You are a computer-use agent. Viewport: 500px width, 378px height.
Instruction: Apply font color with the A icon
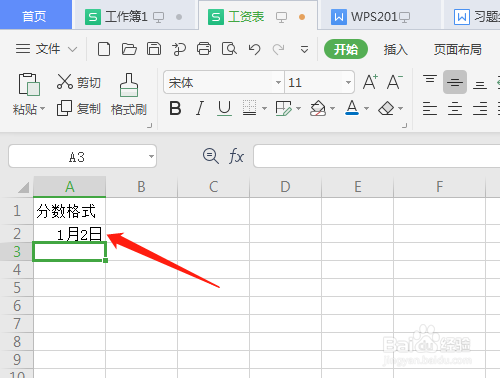click(352, 108)
